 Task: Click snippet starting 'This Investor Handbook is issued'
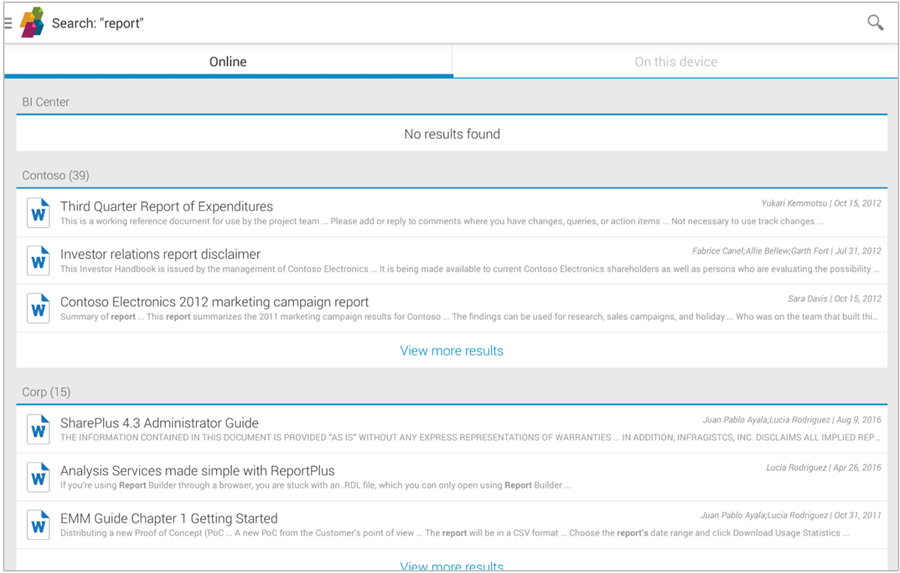click(x=470, y=269)
